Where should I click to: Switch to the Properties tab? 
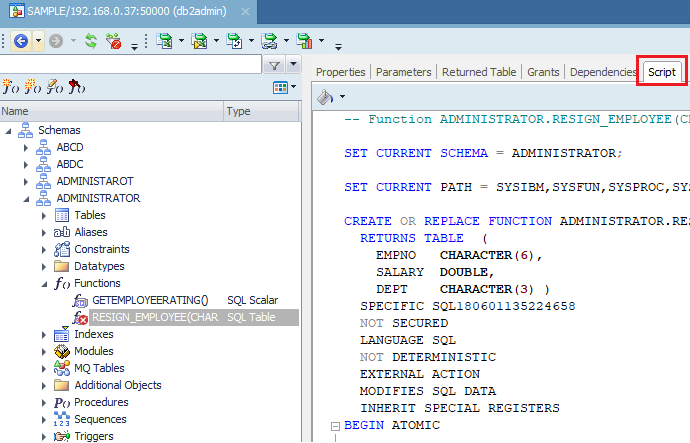[340, 72]
